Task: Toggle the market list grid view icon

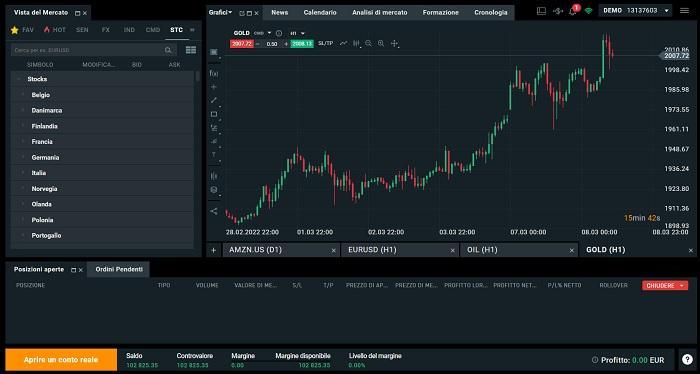Action: [191, 50]
